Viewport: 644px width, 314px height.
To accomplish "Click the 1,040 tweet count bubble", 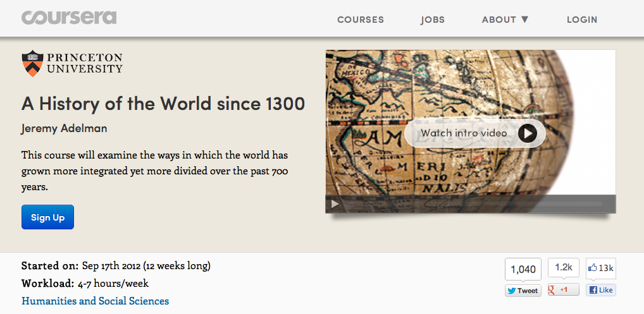I will (x=523, y=269).
